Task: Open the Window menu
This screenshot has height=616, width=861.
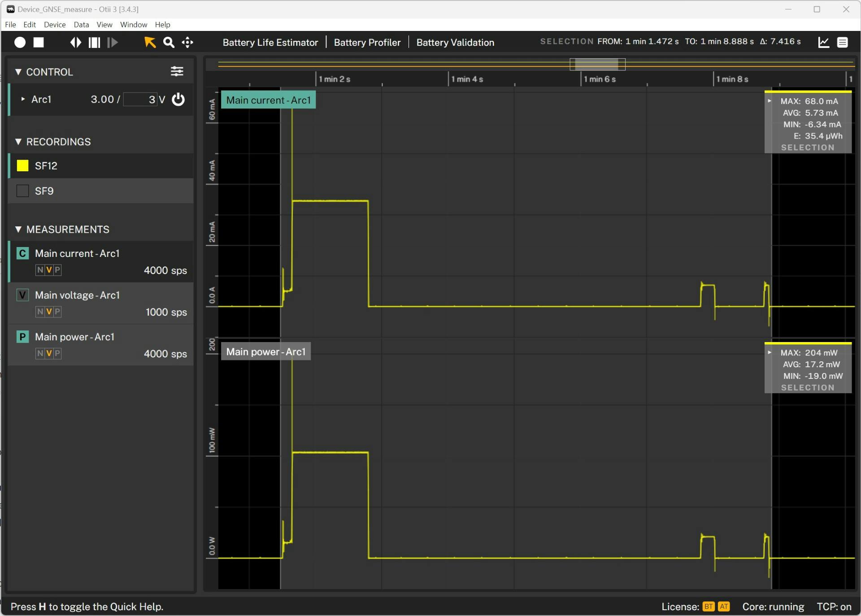Action: point(133,25)
